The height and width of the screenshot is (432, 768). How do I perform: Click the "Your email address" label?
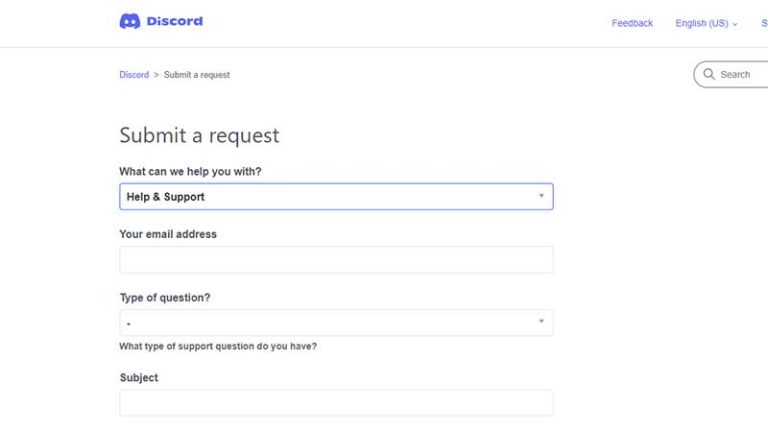[168, 234]
